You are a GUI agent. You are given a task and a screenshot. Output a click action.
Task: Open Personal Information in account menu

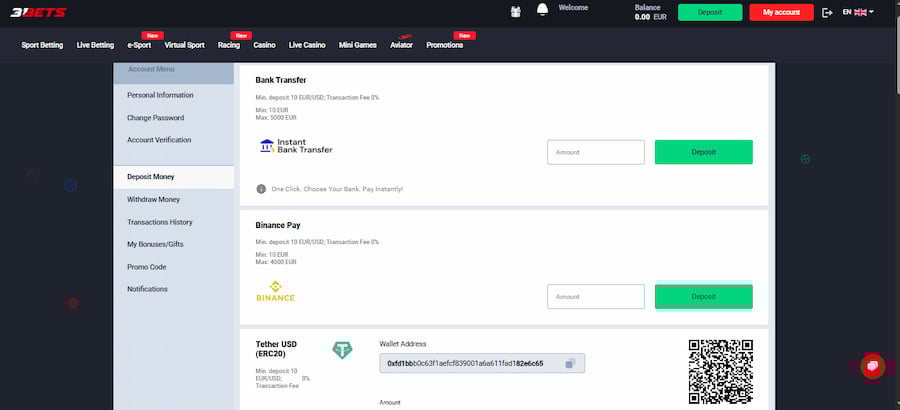pos(160,95)
